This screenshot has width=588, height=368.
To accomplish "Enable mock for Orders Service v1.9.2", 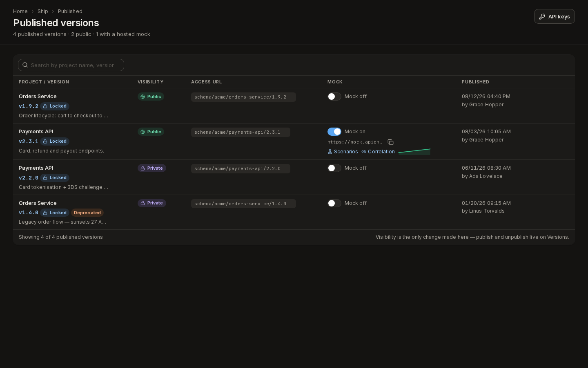I will tap(334, 96).
